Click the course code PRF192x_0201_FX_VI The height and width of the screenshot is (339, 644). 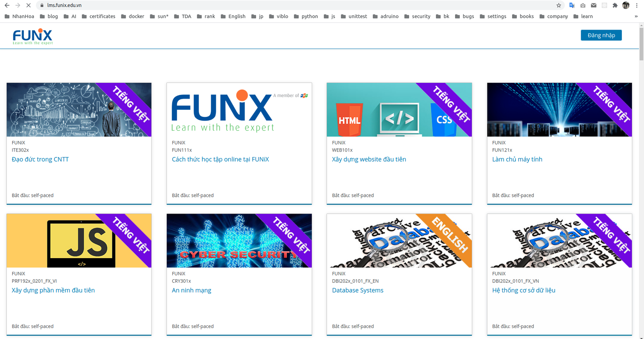pyautogui.click(x=34, y=281)
